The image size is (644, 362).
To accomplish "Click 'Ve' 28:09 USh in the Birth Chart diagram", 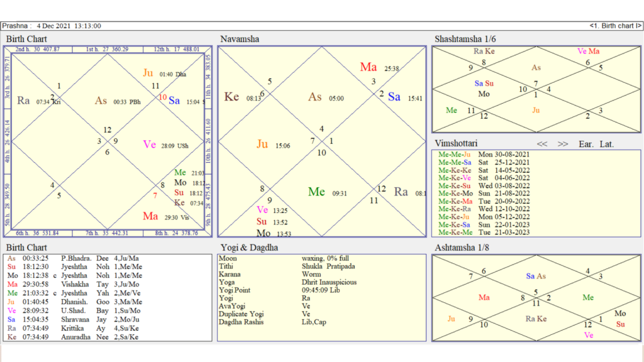I will pyautogui.click(x=150, y=145).
